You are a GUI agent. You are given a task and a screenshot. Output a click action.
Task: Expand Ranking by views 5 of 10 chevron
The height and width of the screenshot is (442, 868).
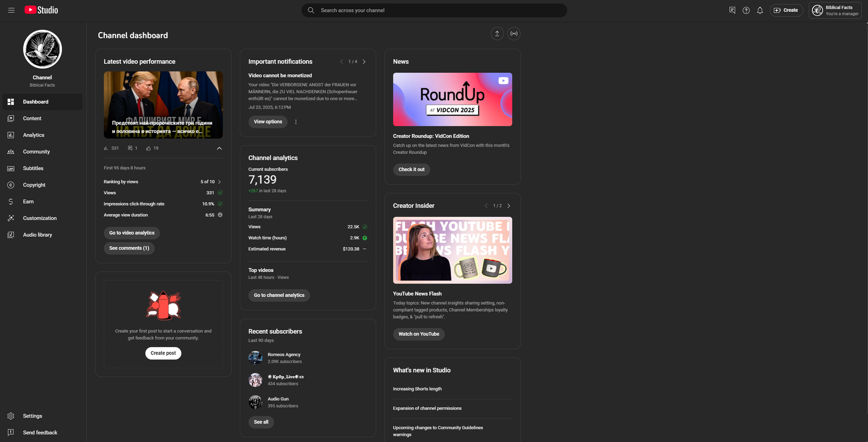pyautogui.click(x=219, y=182)
